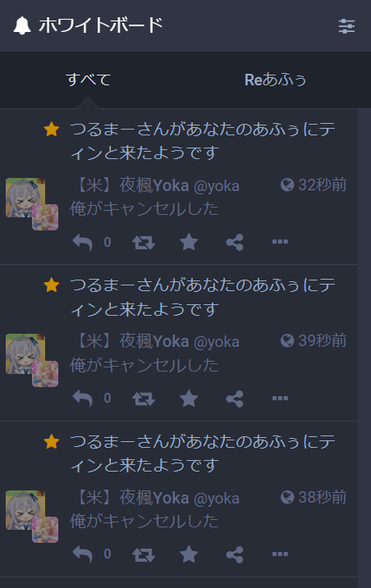Switch to the すべて tab
The width and height of the screenshot is (371, 588).
pyautogui.click(x=89, y=80)
